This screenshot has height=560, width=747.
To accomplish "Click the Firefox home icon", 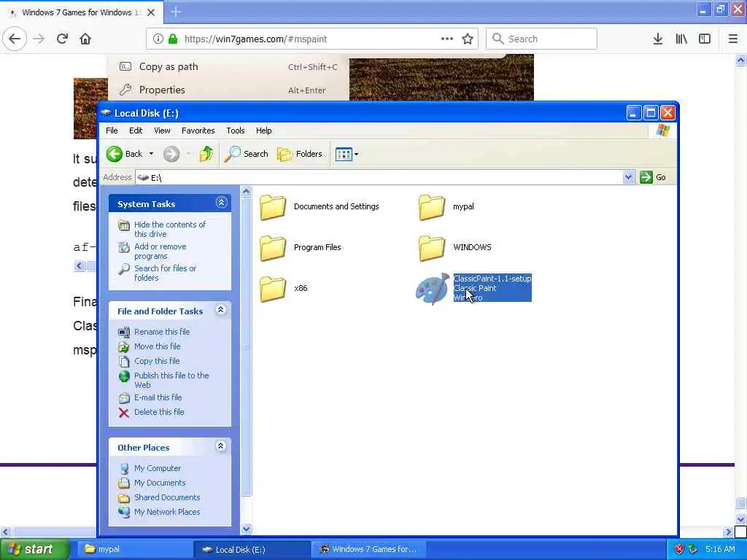I will [x=85, y=39].
